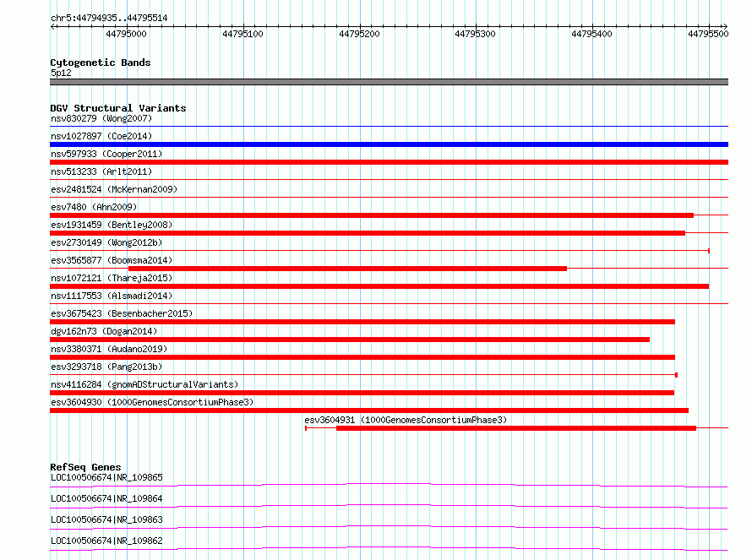Click the red nsv1072121 variant bar
The width and height of the screenshot is (752, 560).
pyautogui.click(x=379, y=286)
